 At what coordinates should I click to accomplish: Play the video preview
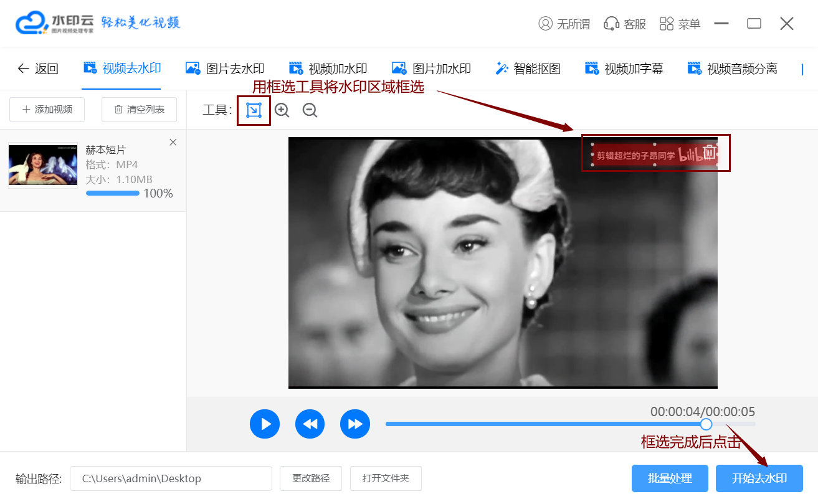(265, 424)
